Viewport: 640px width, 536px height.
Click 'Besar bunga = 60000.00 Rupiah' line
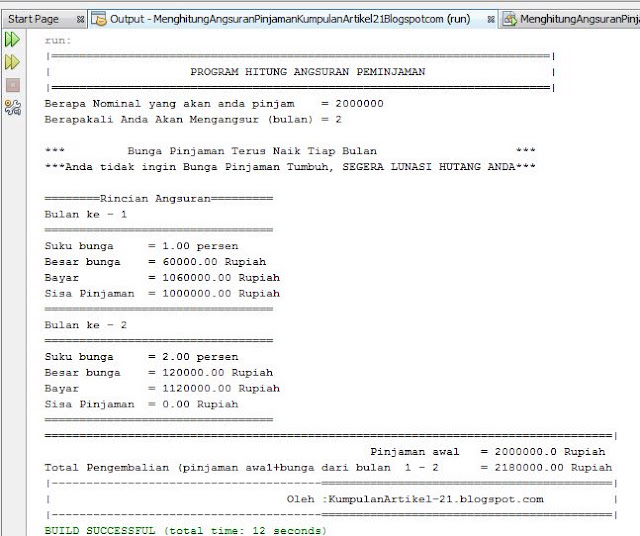pyautogui.click(x=155, y=262)
